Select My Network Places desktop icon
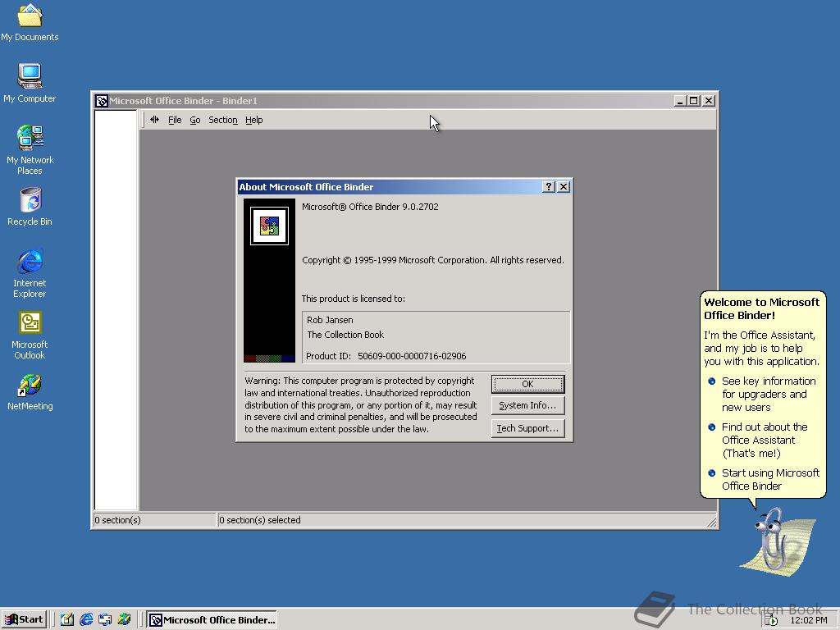 click(x=30, y=150)
